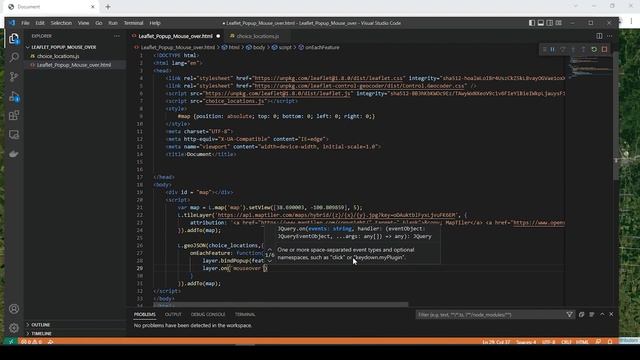Viewport: 640px width, 360px height.
Task: Click Collapse All in Problems panel
Action: (x=581, y=314)
